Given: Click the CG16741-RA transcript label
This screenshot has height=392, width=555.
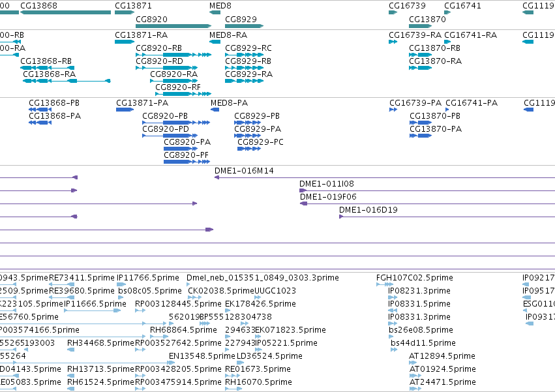Looking at the screenshot, I should click(470, 35).
